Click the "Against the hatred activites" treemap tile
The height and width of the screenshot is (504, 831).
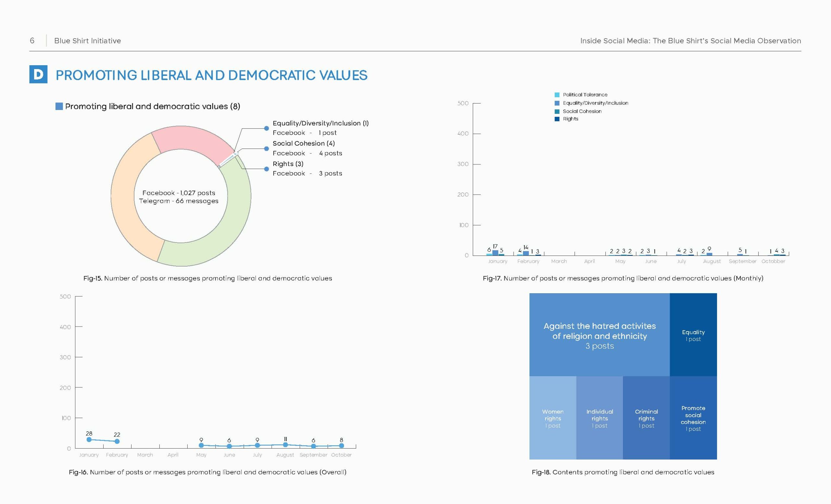pos(599,334)
